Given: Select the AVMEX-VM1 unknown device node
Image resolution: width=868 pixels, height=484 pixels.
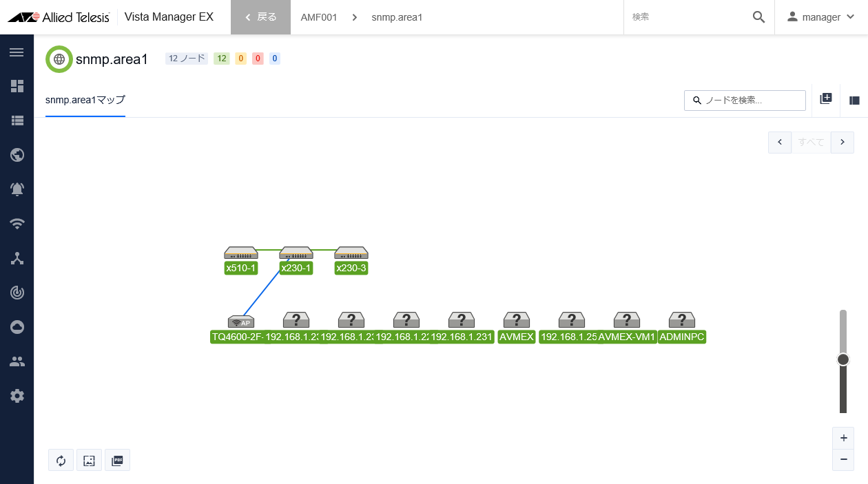Looking at the screenshot, I should (x=627, y=328).
